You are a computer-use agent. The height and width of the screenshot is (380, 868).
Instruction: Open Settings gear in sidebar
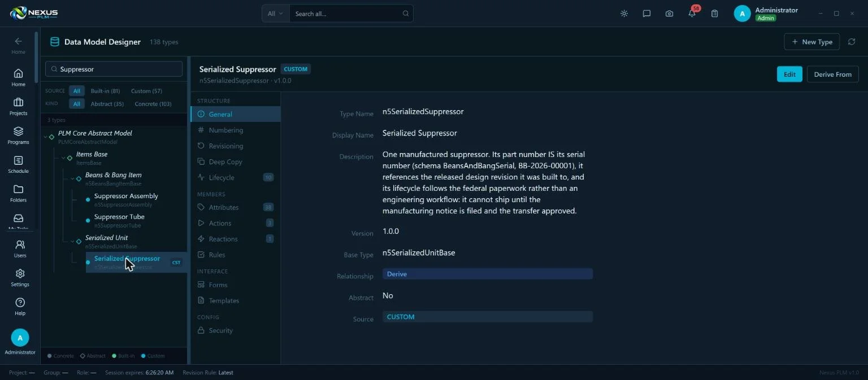20,277
